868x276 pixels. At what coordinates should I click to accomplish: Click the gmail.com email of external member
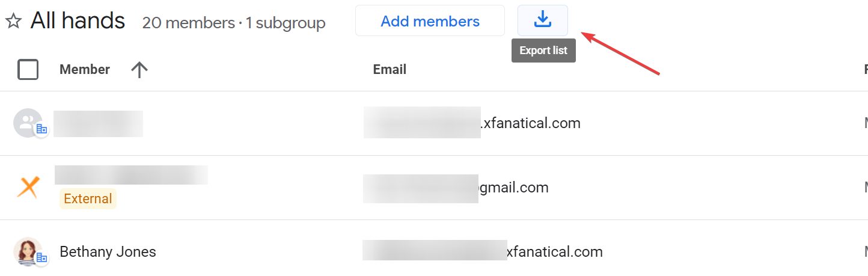tap(513, 188)
